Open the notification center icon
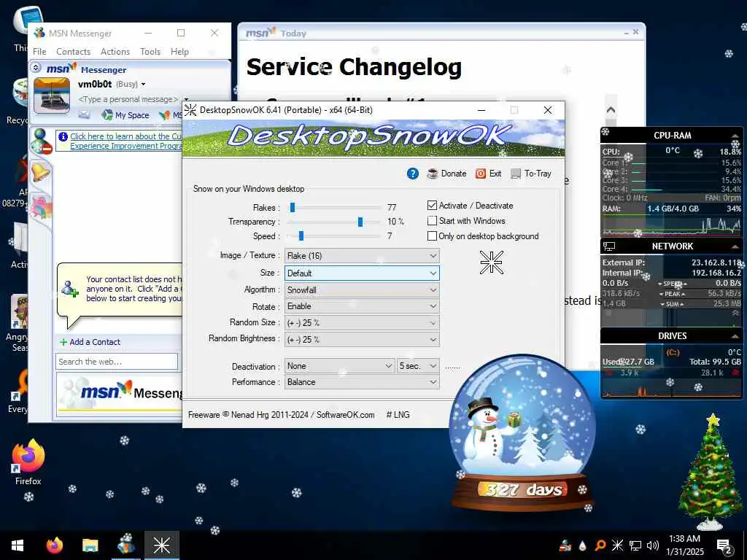 pyautogui.click(x=724, y=546)
